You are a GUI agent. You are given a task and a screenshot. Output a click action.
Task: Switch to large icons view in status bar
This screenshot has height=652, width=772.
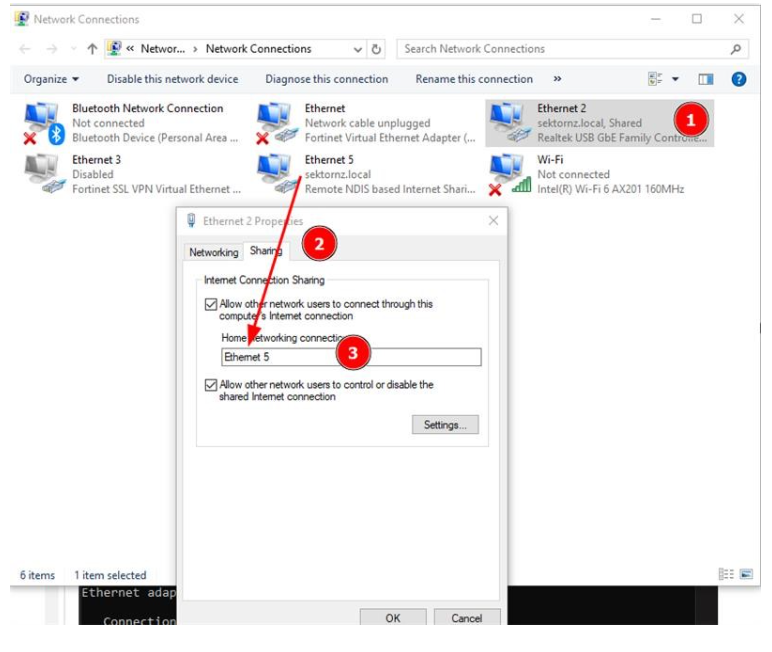pos(746,574)
